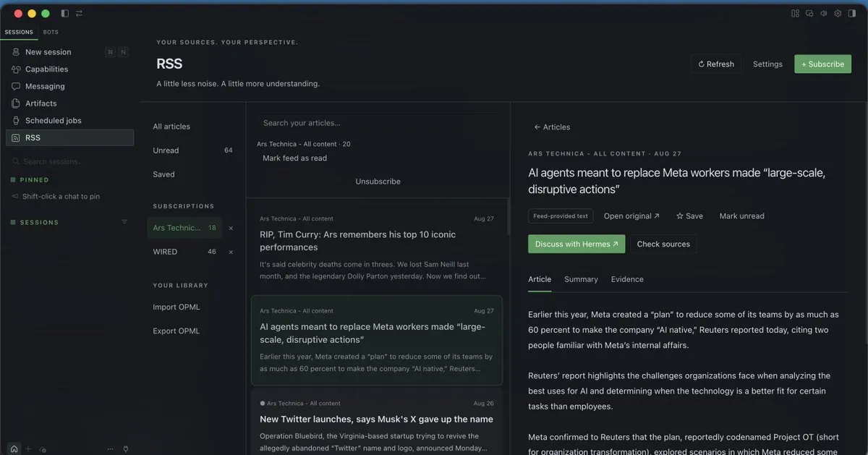This screenshot has width=868, height=455.
Task: Toggle the right sidebar panel icon
Action: click(851, 14)
